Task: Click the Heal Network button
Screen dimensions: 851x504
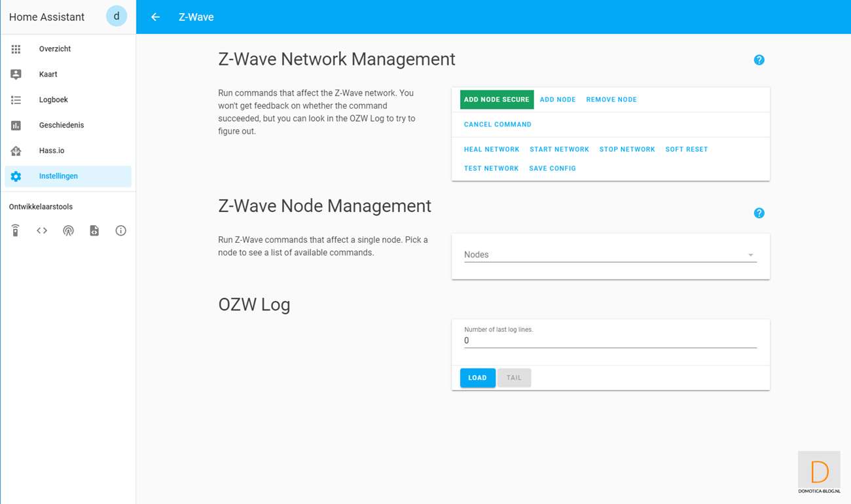Action: click(492, 149)
